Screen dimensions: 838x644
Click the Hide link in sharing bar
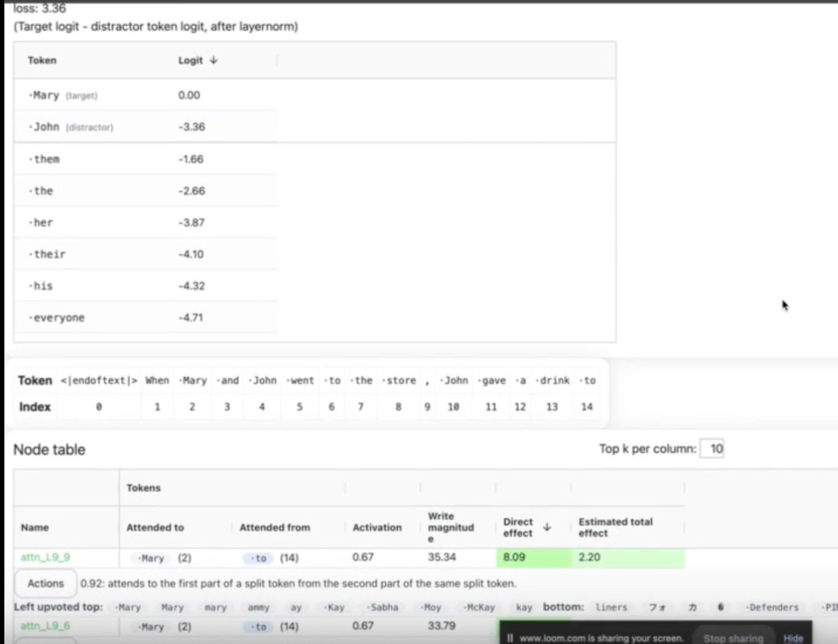[793, 638]
